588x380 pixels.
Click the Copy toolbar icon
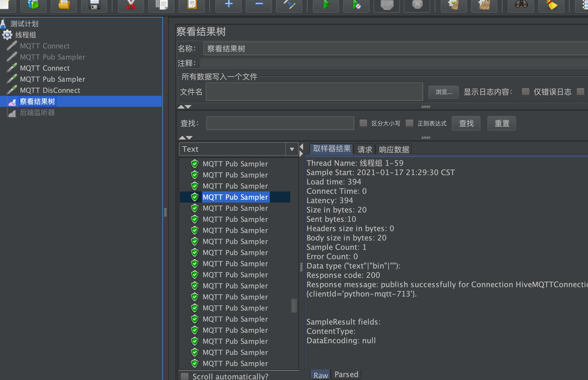[x=161, y=5]
